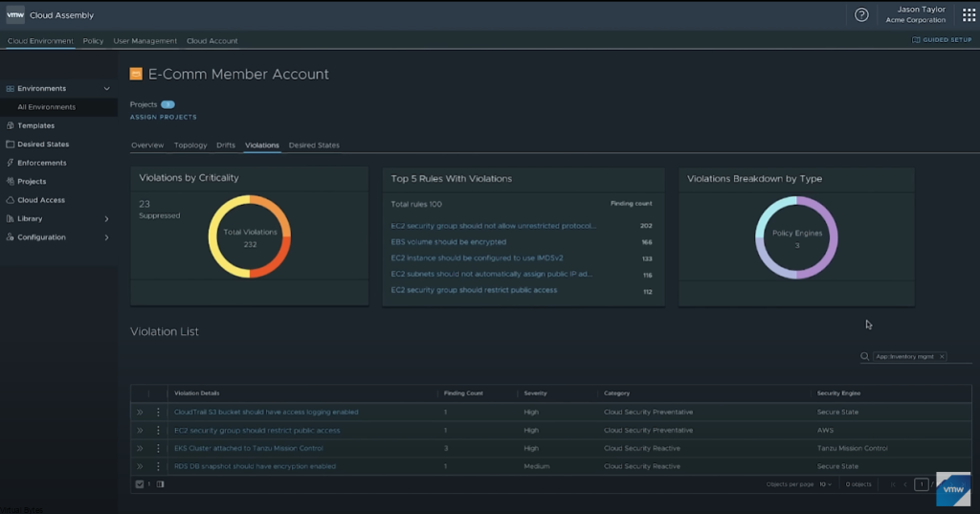Click the Desired States sidebar icon
980x514 pixels.
tap(10, 145)
